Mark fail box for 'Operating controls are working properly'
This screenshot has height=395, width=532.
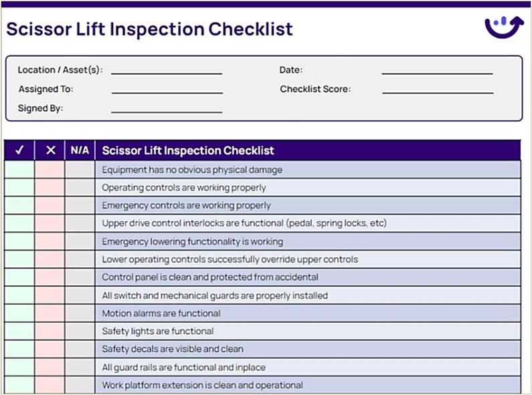(x=50, y=188)
